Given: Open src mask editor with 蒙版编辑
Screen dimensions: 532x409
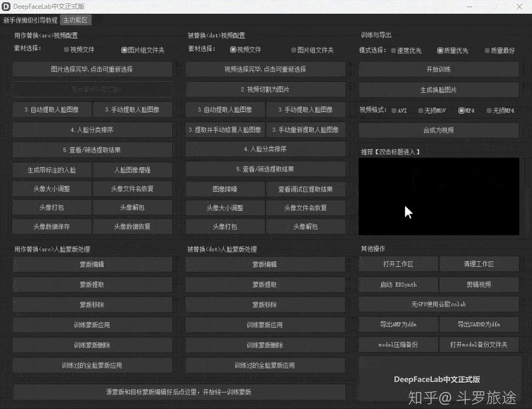Looking at the screenshot, I should coord(92,264).
